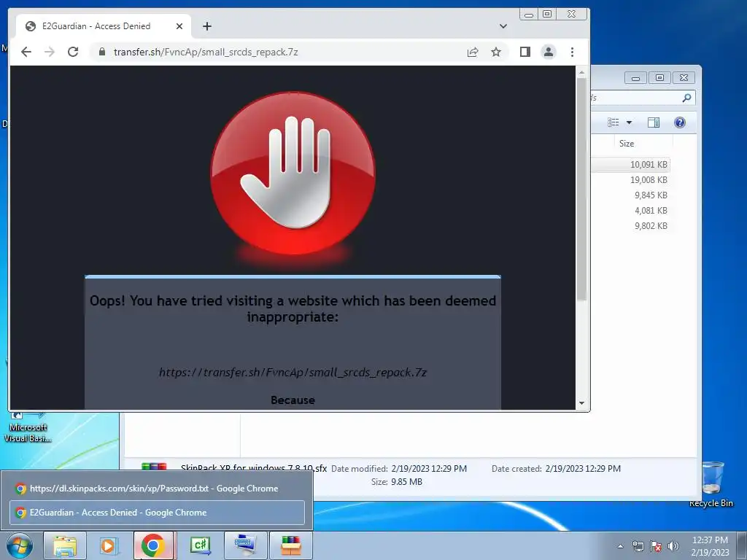
Task: Click the taskbar clock 12:37 PM
Action: pyautogui.click(x=710, y=546)
